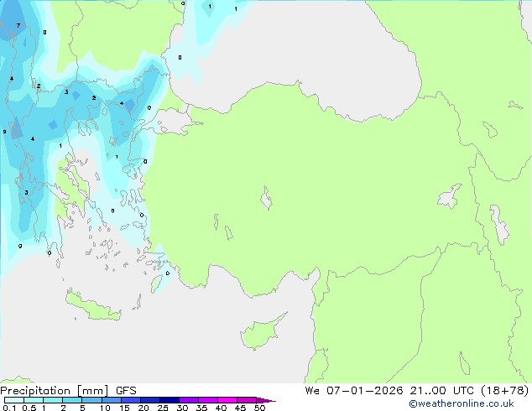
Task: Choose the 25–30 mm dark navy swatch
Action: [170, 400]
